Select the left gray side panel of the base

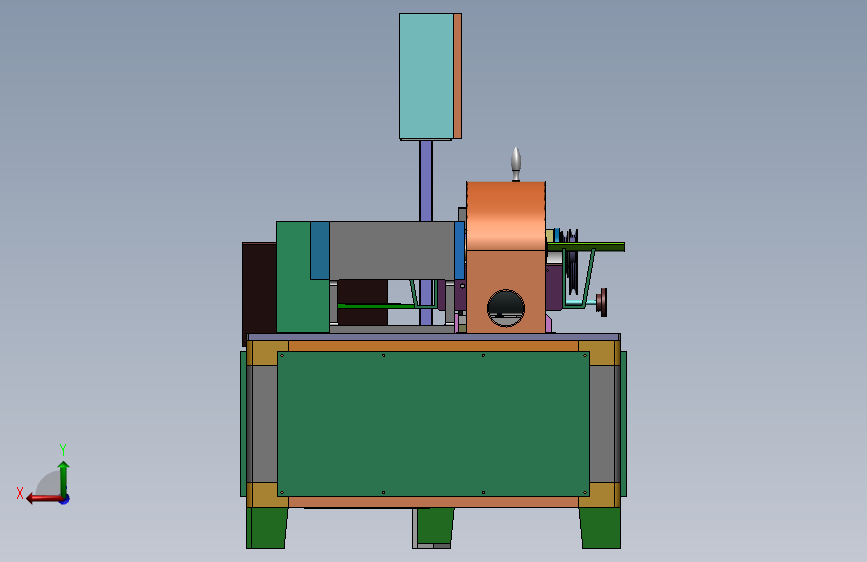264,424
